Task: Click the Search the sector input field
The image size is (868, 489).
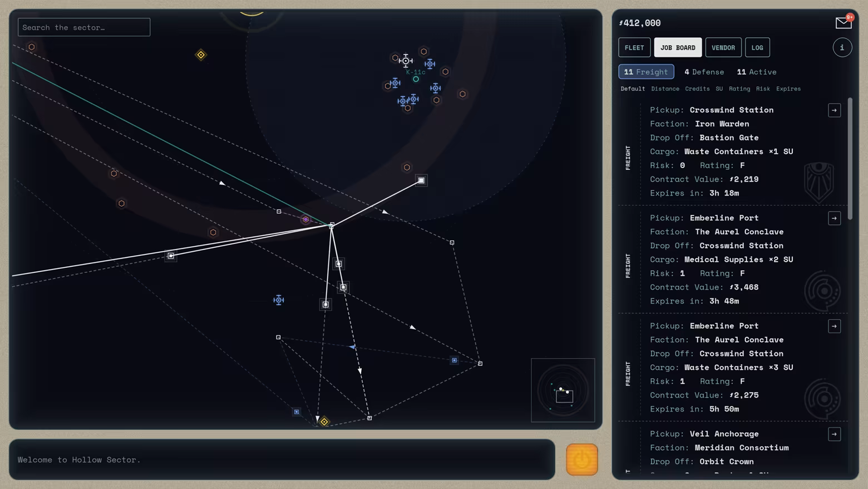Action: (84, 27)
